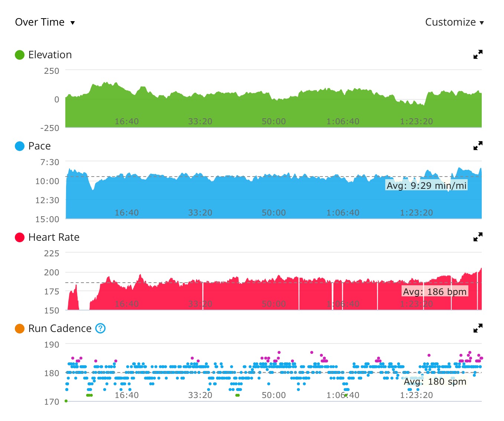
Task: Click the blue Pace legend dot
Action: [x=20, y=146]
